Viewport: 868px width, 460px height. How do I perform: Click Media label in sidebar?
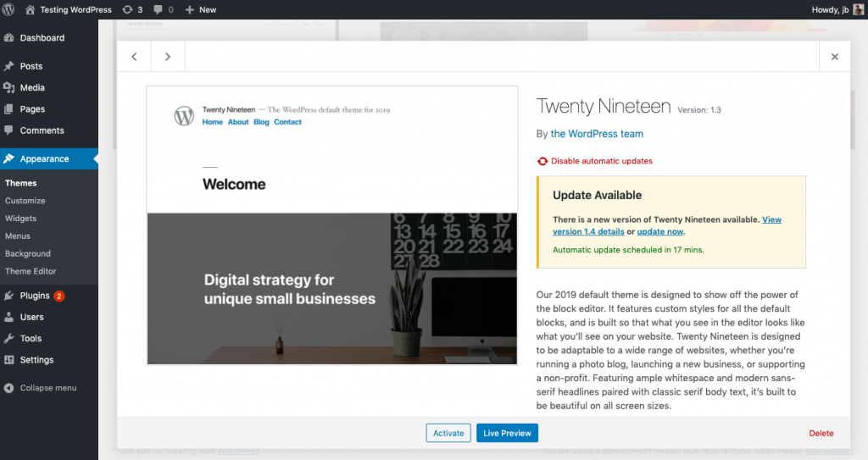[x=32, y=87]
